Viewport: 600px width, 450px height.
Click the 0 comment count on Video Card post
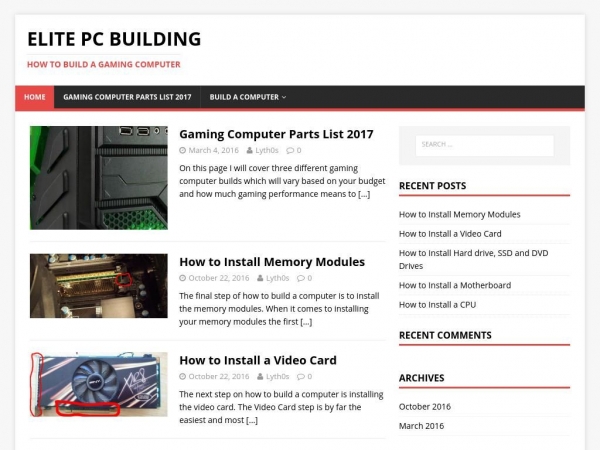click(310, 377)
